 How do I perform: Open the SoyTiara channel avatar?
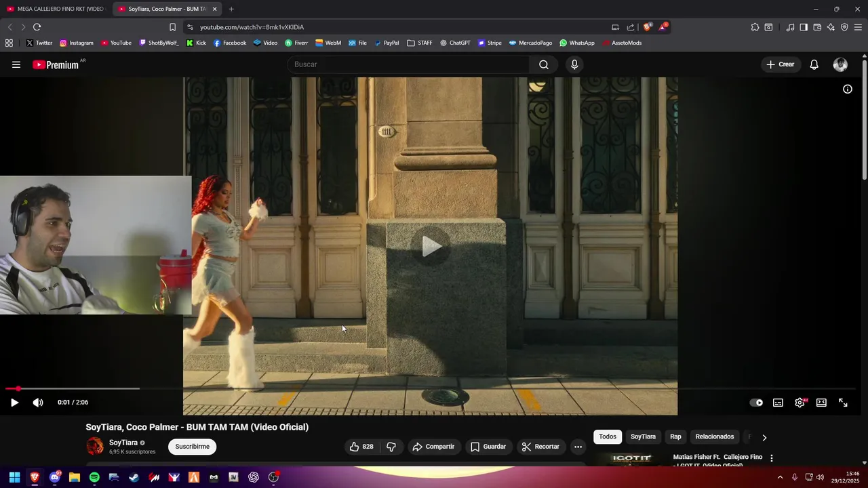click(95, 446)
